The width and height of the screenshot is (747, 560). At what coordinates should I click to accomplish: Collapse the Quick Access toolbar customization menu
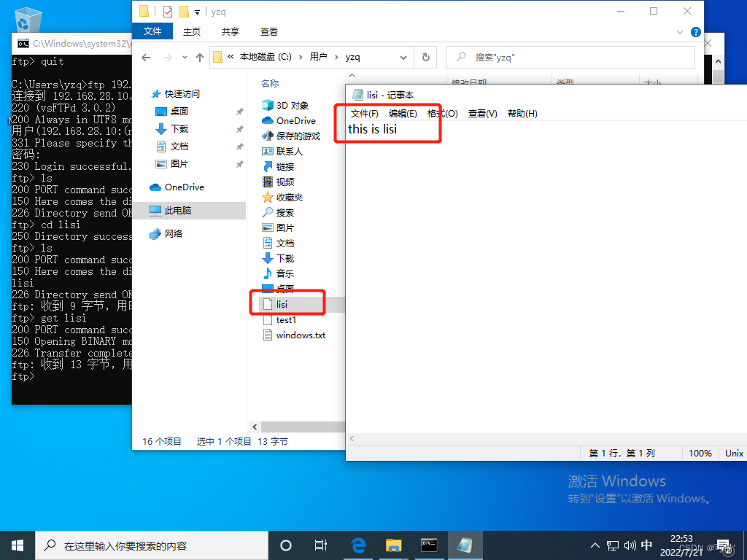198,12
